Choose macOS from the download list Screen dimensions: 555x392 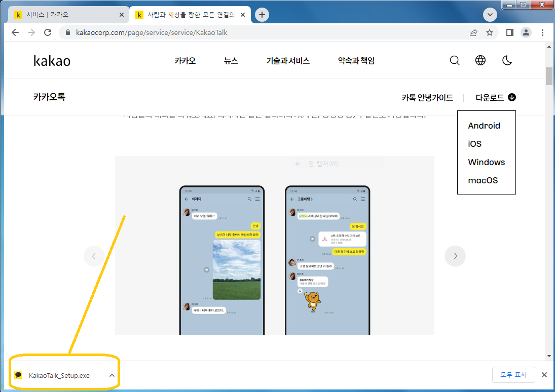pyautogui.click(x=483, y=180)
